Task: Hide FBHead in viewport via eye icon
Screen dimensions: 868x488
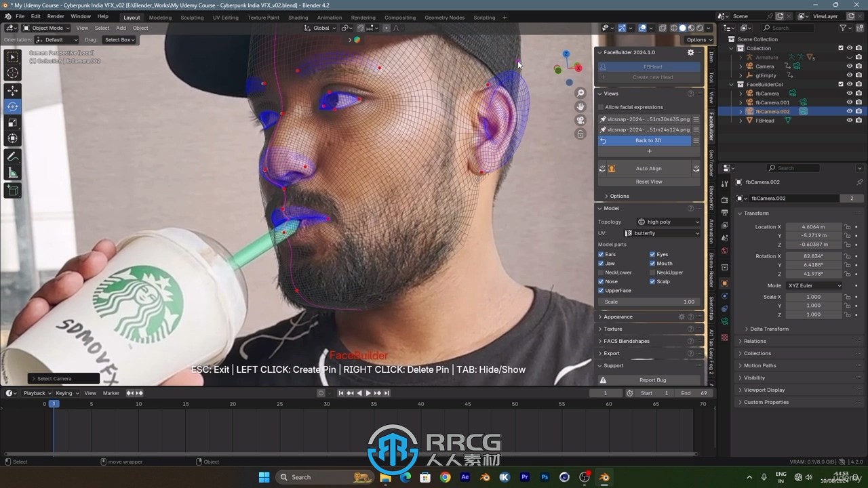Action: pyautogui.click(x=850, y=121)
